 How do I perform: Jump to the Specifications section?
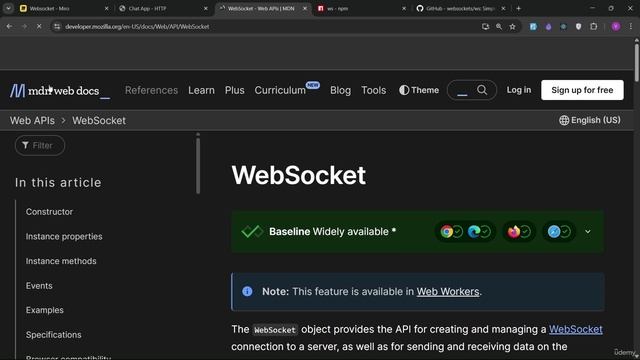pyautogui.click(x=53, y=335)
